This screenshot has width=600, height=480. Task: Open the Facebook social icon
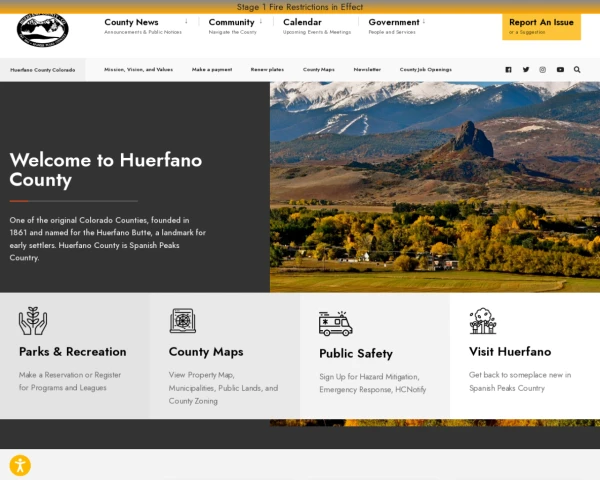(508, 70)
